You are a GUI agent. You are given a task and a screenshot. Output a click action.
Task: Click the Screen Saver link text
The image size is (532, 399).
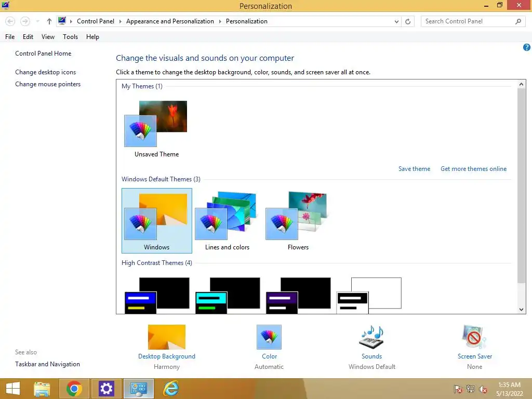point(475,356)
